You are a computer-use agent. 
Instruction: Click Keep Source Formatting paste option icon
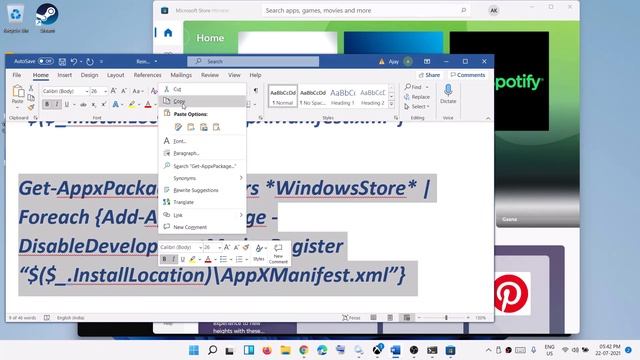tap(178, 127)
